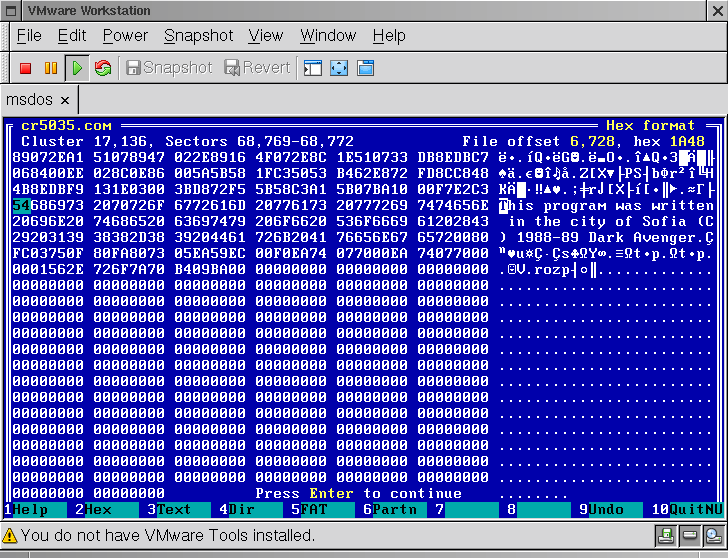Pause the virtual machine with the orange icon

tap(51, 68)
